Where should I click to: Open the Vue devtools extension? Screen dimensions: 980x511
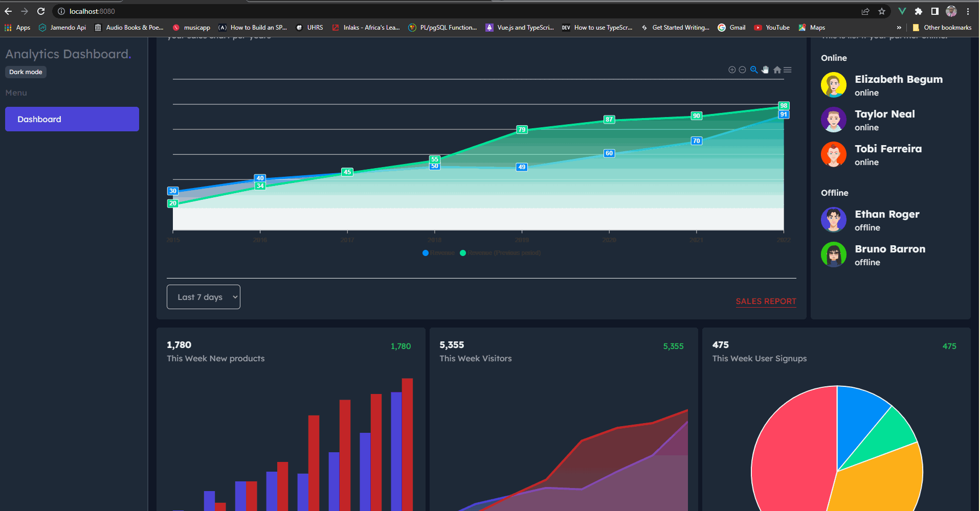tap(902, 11)
